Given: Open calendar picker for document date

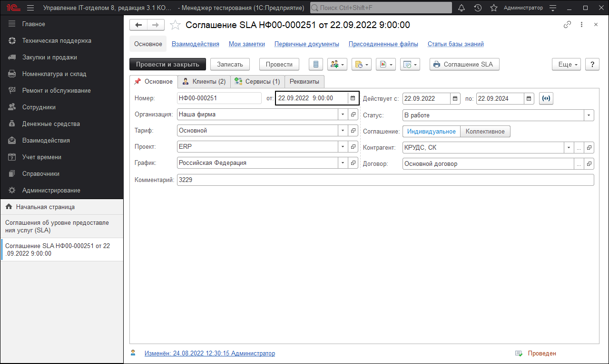Looking at the screenshot, I should [x=353, y=98].
